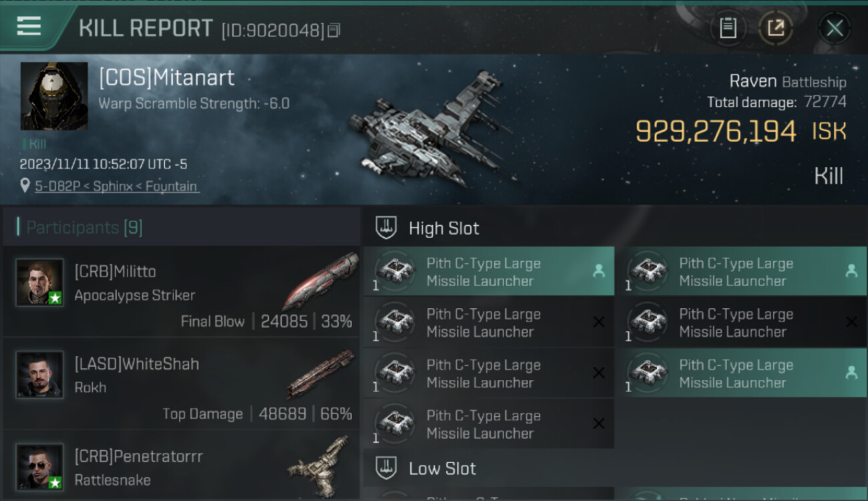
Task: Click the Rokh ship image
Action: (x=320, y=373)
